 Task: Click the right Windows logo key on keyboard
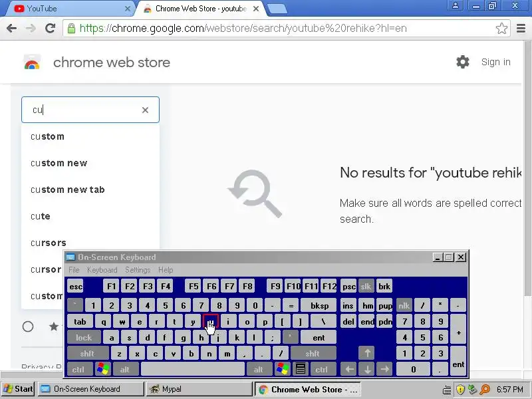click(282, 369)
